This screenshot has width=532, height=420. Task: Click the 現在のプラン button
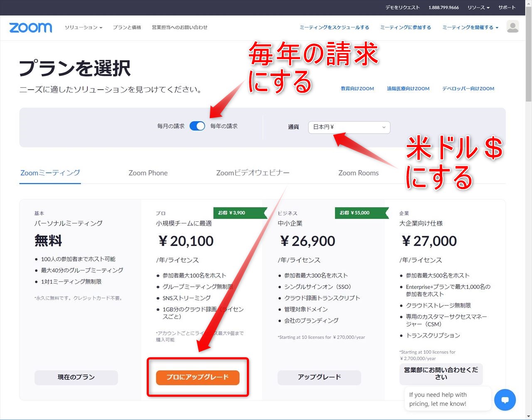(x=76, y=377)
